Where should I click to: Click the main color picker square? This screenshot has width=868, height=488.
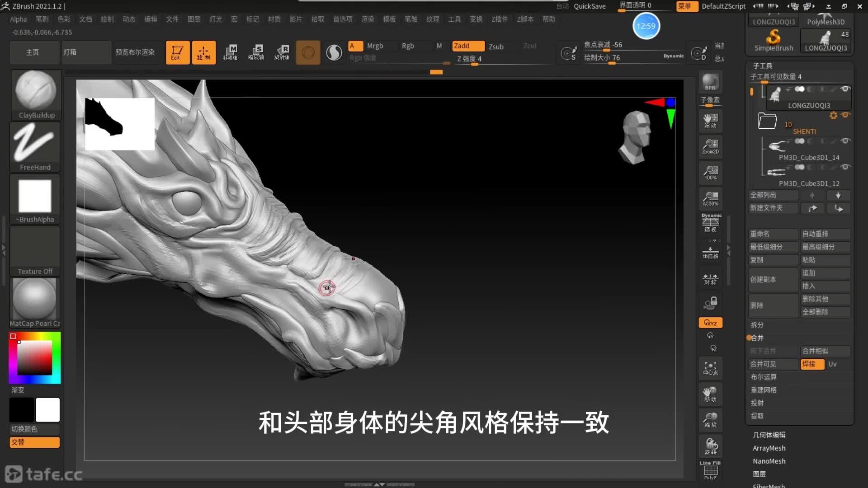tap(35, 358)
